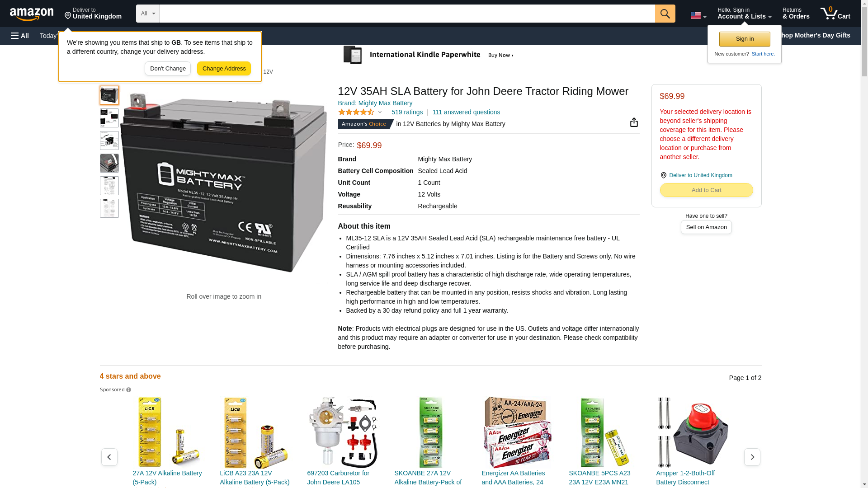868x488 pixels.
Task: Open the All hamburger menu
Action: (x=20, y=36)
